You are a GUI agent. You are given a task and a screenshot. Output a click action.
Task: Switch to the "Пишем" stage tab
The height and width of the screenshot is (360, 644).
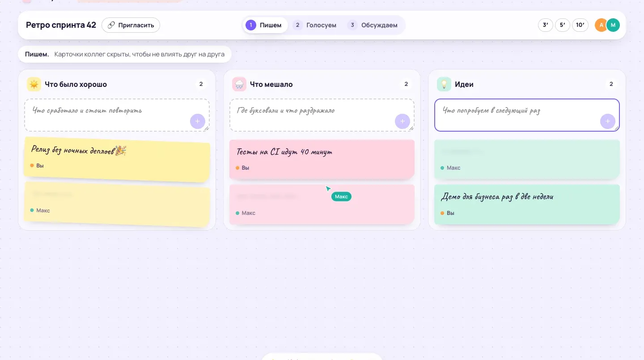[x=265, y=25]
